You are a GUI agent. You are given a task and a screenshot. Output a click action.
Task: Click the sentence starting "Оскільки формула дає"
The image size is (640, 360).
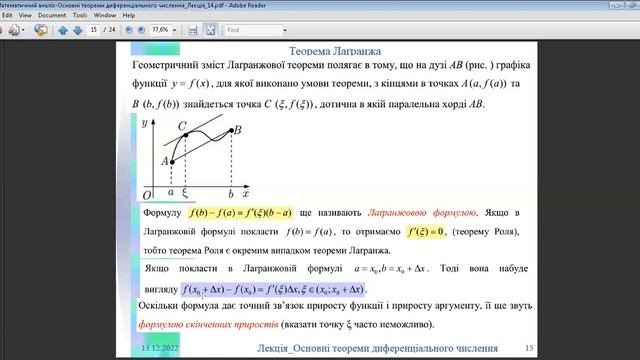pos(335,306)
